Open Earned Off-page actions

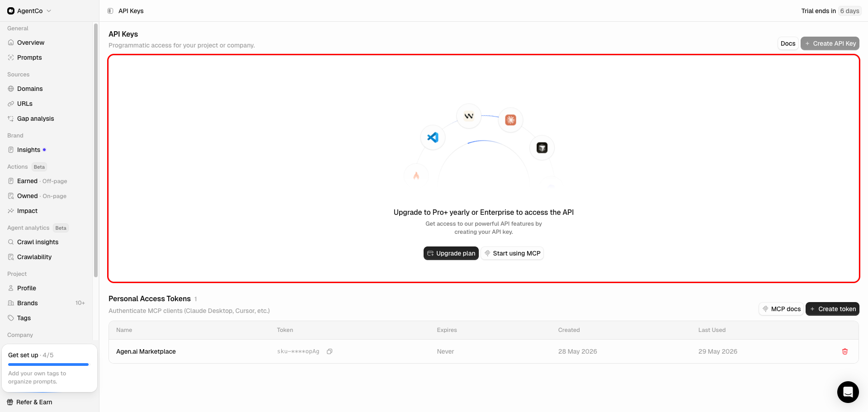tap(42, 181)
